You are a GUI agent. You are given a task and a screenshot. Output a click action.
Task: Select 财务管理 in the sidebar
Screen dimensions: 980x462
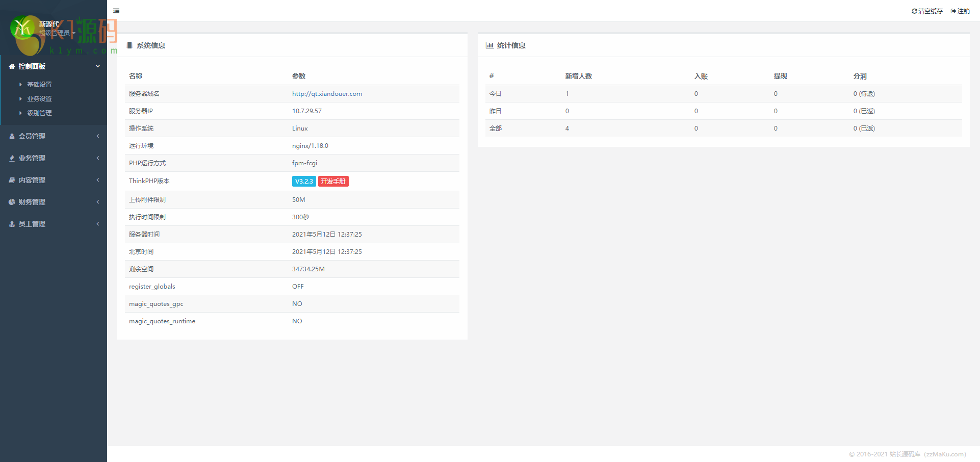point(32,202)
